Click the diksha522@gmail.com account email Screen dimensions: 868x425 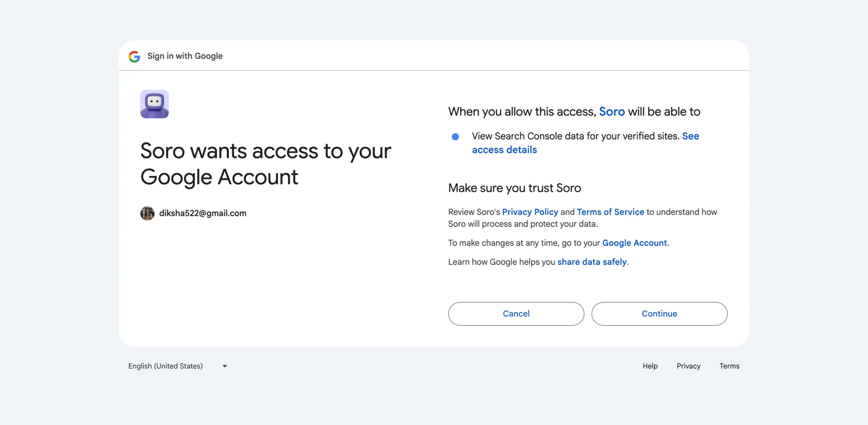point(203,213)
